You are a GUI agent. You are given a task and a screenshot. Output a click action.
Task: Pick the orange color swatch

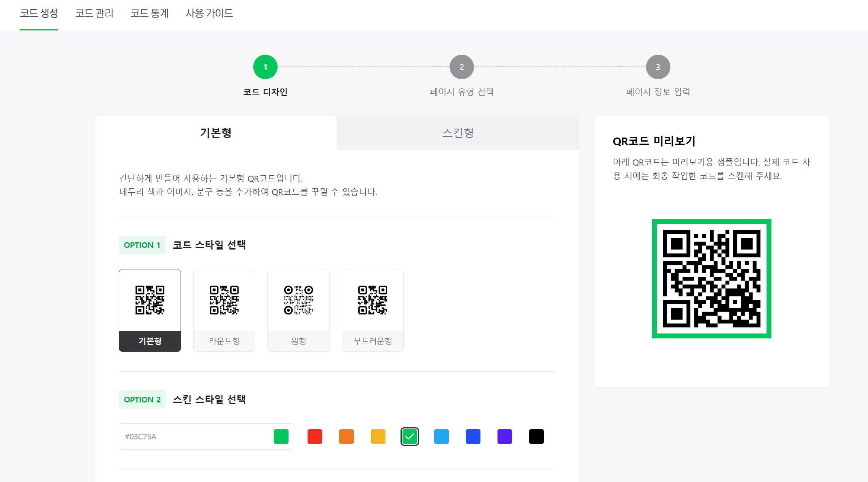tap(347, 437)
